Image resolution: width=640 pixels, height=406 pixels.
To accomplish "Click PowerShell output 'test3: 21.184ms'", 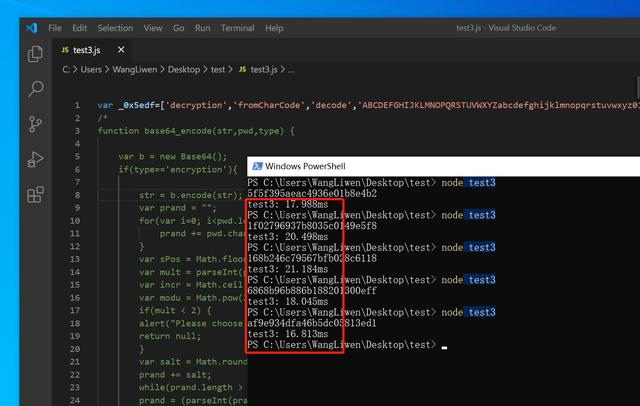I will tap(288, 269).
